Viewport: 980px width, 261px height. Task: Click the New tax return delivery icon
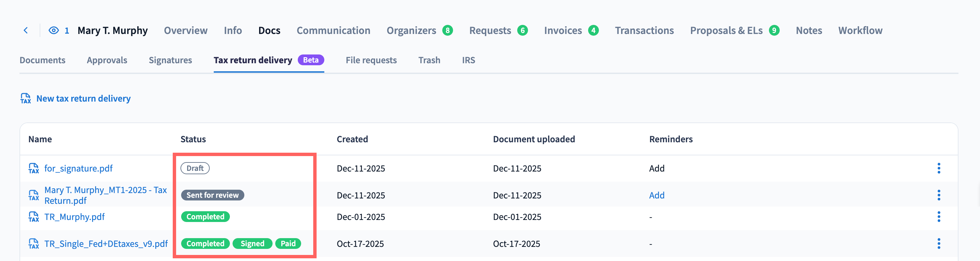click(x=26, y=99)
